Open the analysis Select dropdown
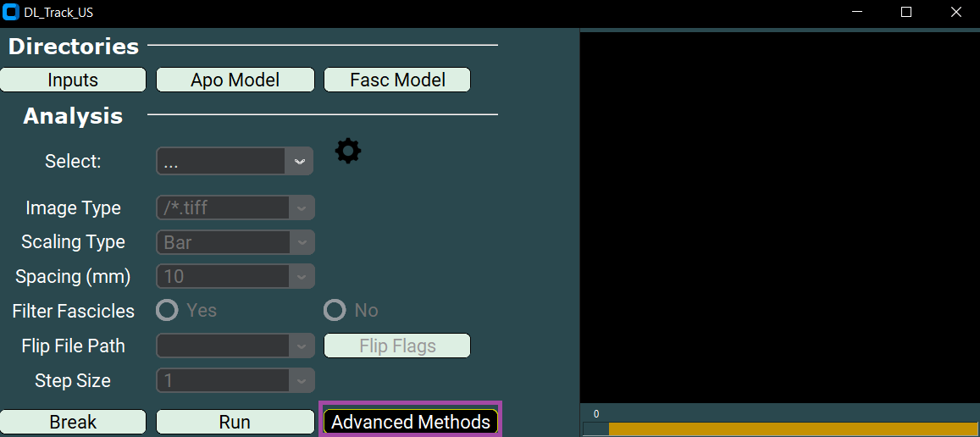This screenshot has height=437, width=980. [235, 161]
